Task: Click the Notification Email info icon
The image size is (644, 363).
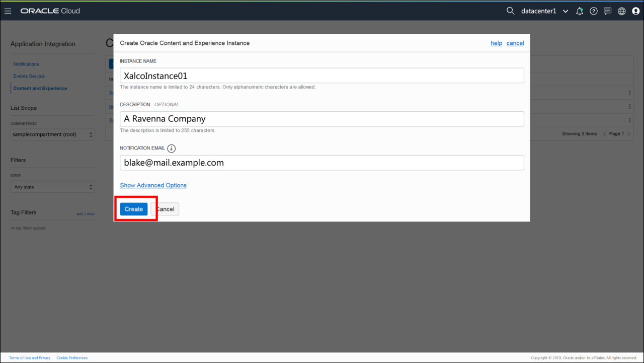Action: [x=172, y=149]
